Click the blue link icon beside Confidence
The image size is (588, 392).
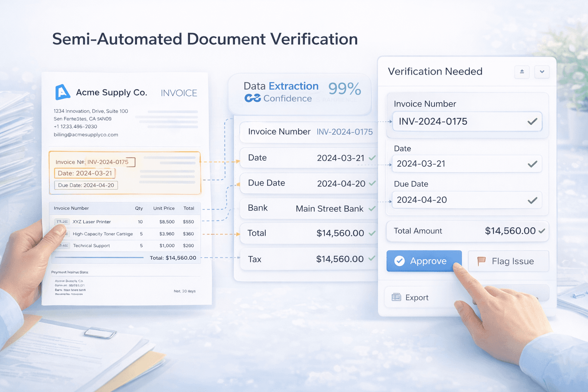(253, 98)
